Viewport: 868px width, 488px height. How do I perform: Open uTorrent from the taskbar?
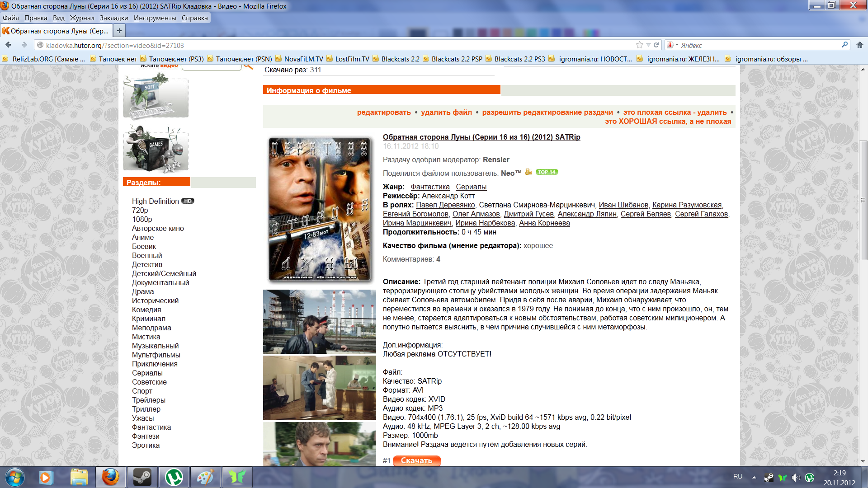[174, 477]
